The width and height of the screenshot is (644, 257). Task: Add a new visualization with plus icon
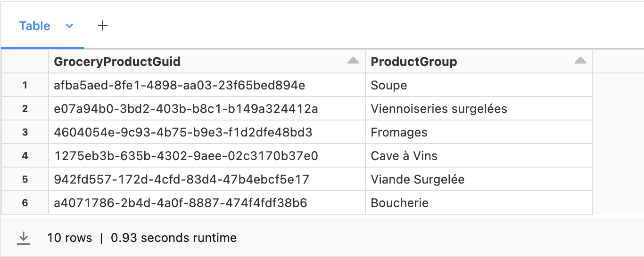pos(103,26)
